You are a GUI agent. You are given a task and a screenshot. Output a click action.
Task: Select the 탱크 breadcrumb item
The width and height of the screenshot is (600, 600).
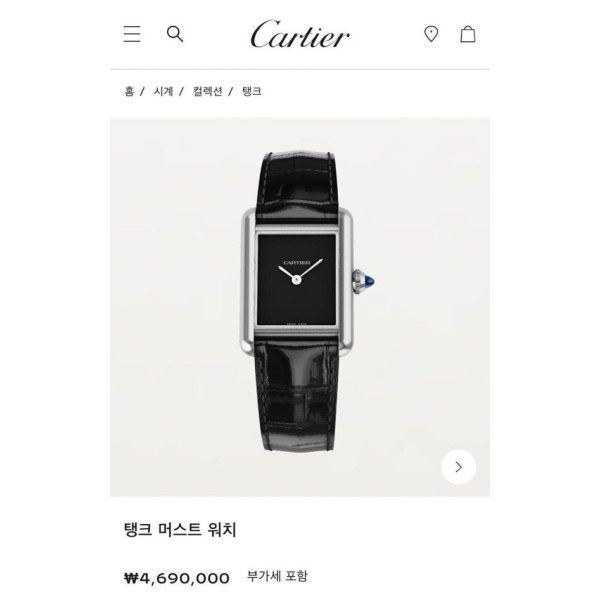[x=252, y=91]
